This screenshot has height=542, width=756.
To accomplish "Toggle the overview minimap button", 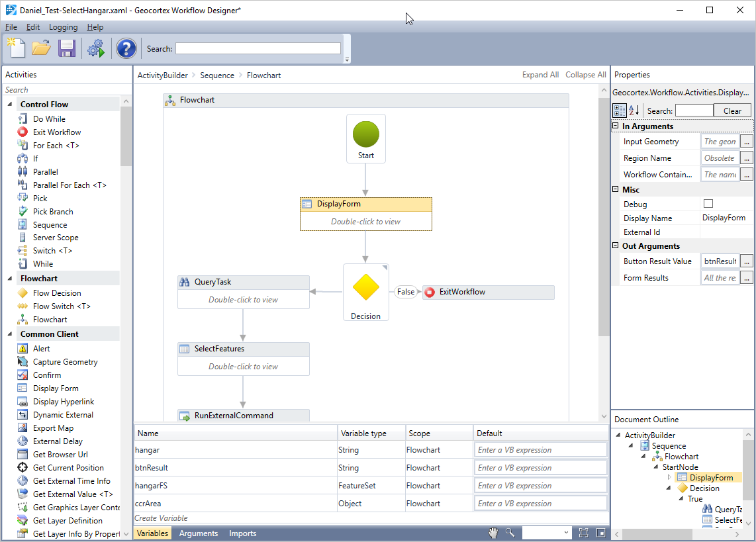I will [600, 533].
